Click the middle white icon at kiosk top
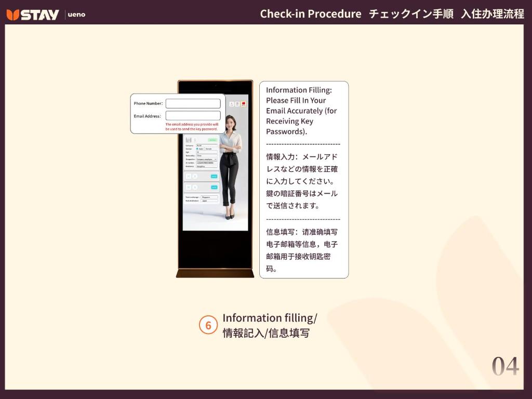Image resolution: width=532 pixels, height=399 pixels. [x=237, y=103]
